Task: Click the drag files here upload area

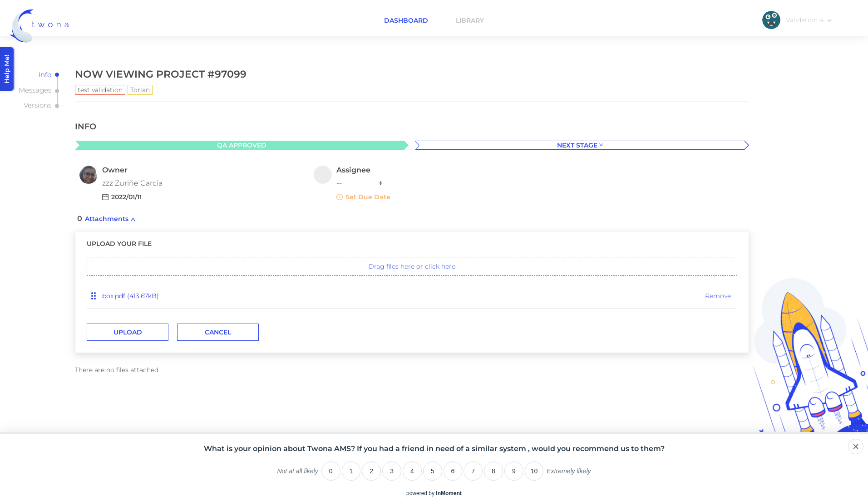Action: pos(412,266)
